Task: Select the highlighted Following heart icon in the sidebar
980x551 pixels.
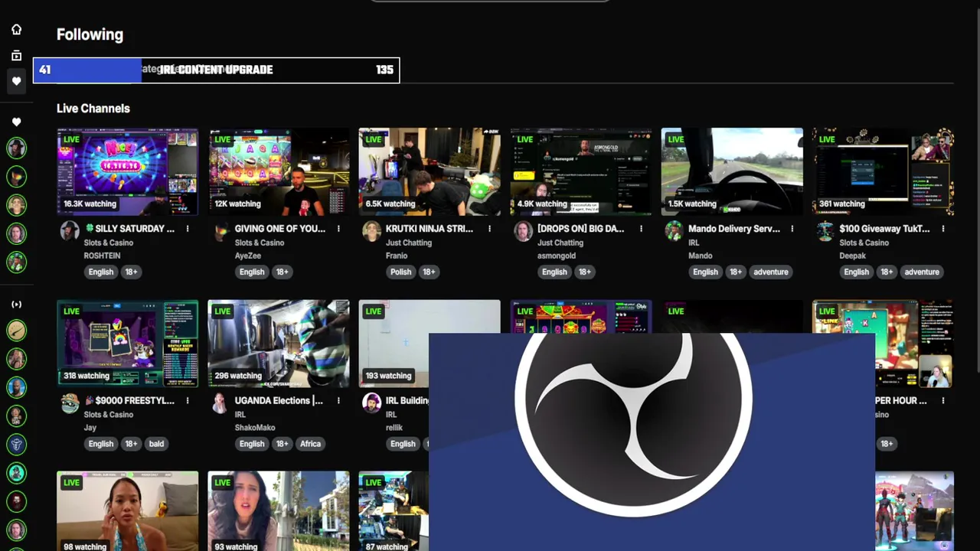Action: click(x=16, y=81)
